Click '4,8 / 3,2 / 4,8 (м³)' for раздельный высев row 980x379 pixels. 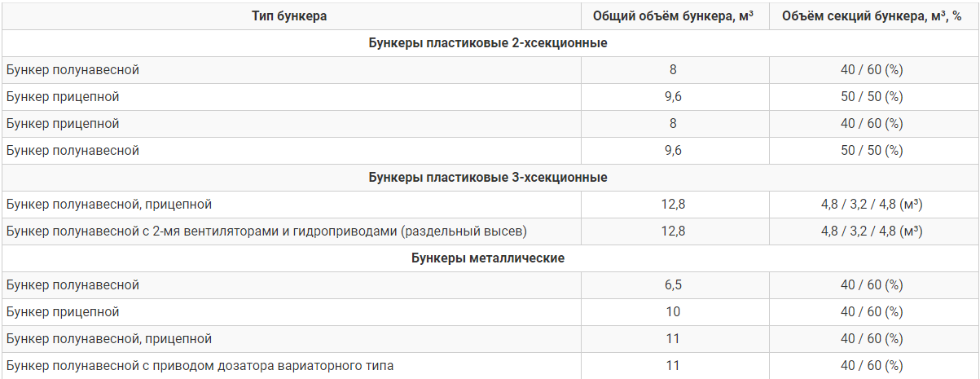(872, 231)
